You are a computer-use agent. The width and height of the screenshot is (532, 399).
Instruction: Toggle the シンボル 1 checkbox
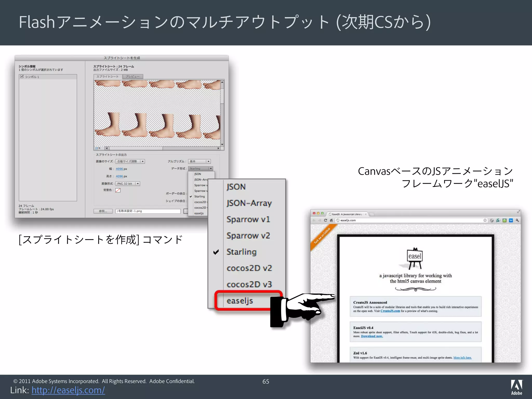pyautogui.click(x=22, y=77)
